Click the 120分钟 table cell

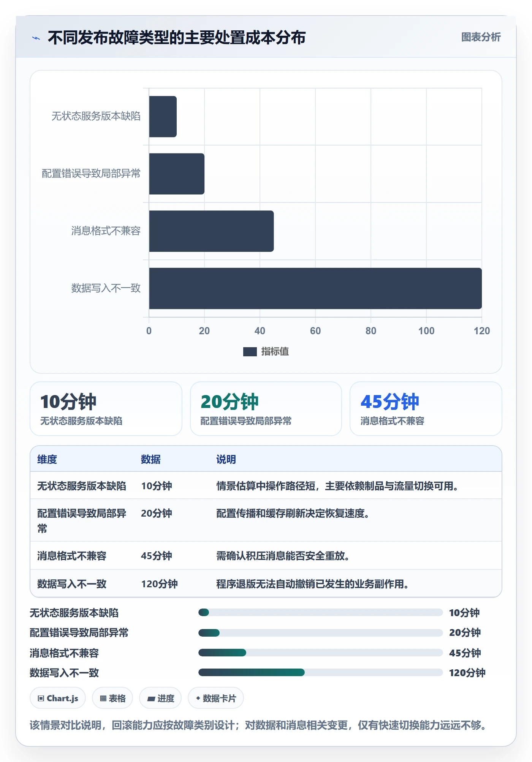(x=160, y=584)
